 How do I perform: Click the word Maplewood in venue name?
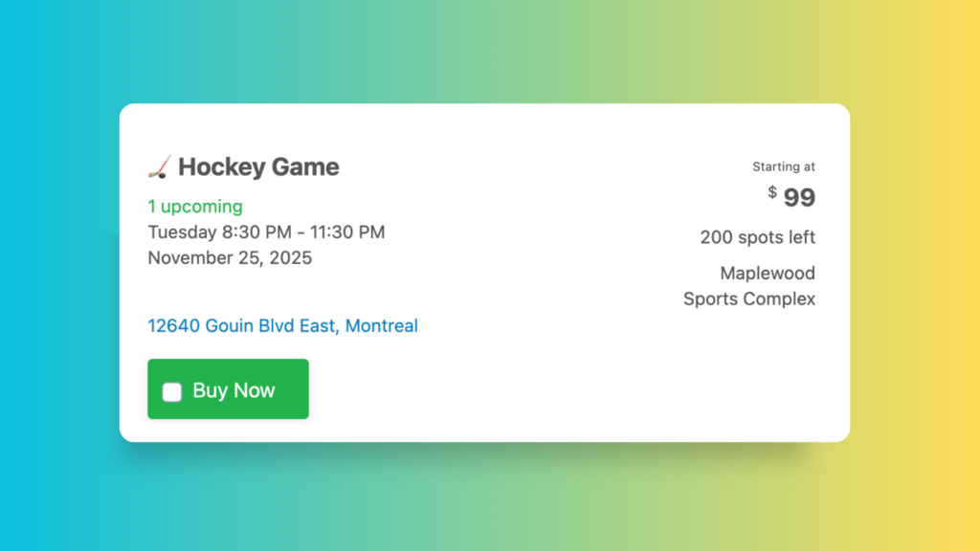tap(768, 274)
